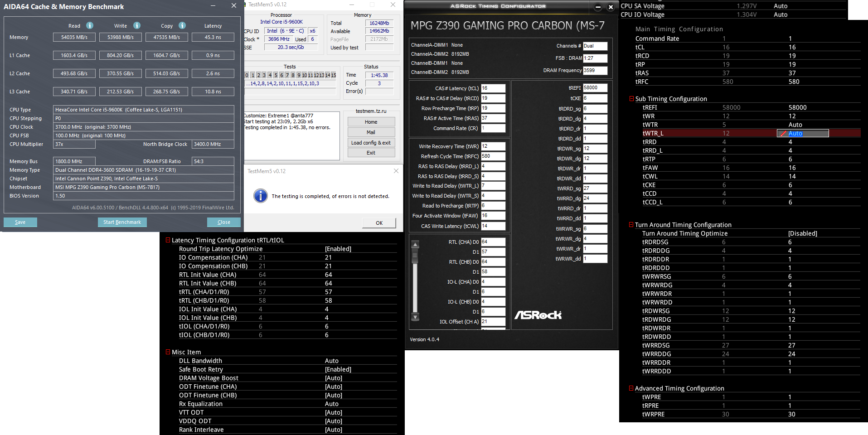Collapse the Turn Around Timing Configuration section
The image size is (868, 435).
[631, 225]
